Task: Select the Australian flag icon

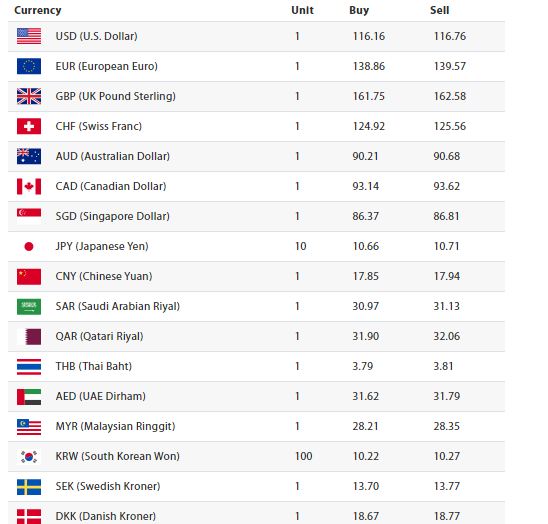Action: pyautogui.click(x=29, y=156)
